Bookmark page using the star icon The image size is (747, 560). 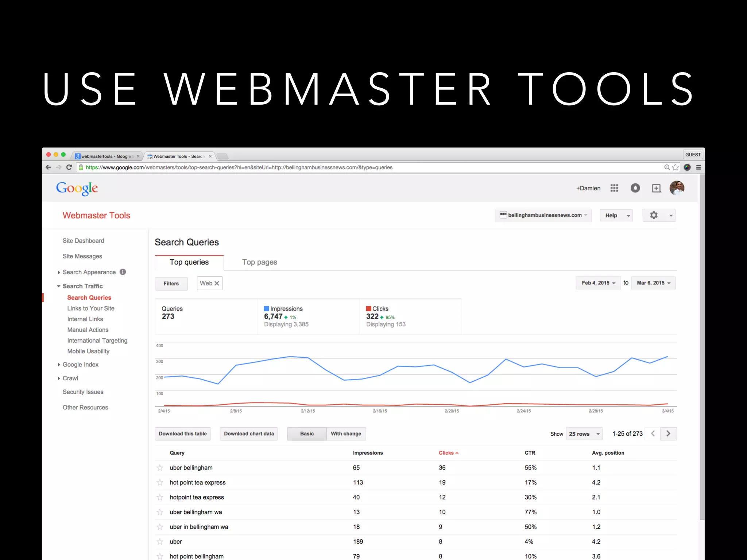click(x=676, y=167)
